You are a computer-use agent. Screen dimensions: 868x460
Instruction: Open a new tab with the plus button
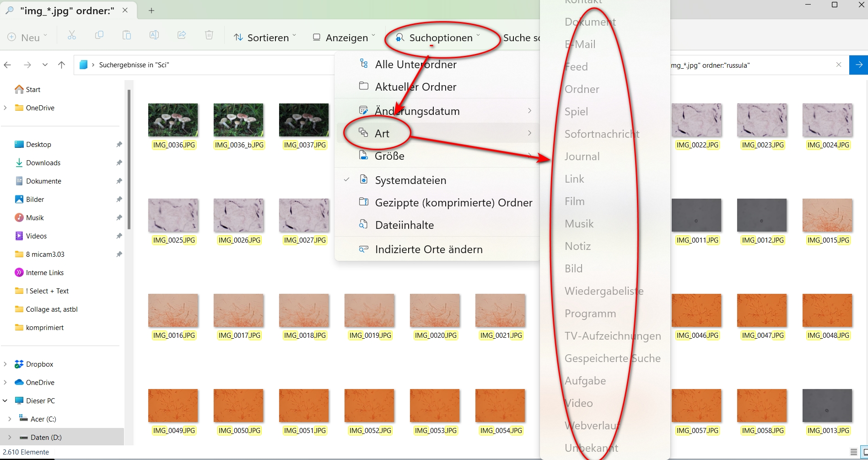(151, 10)
